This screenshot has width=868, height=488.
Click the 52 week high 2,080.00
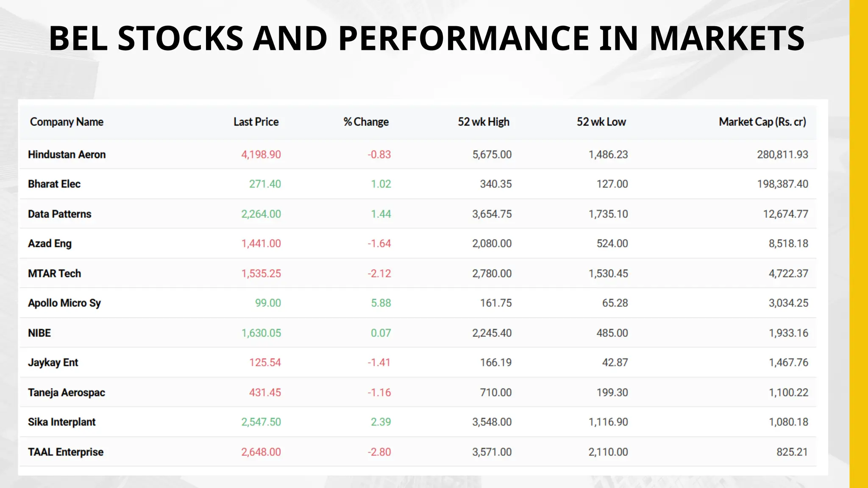(492, 244)
